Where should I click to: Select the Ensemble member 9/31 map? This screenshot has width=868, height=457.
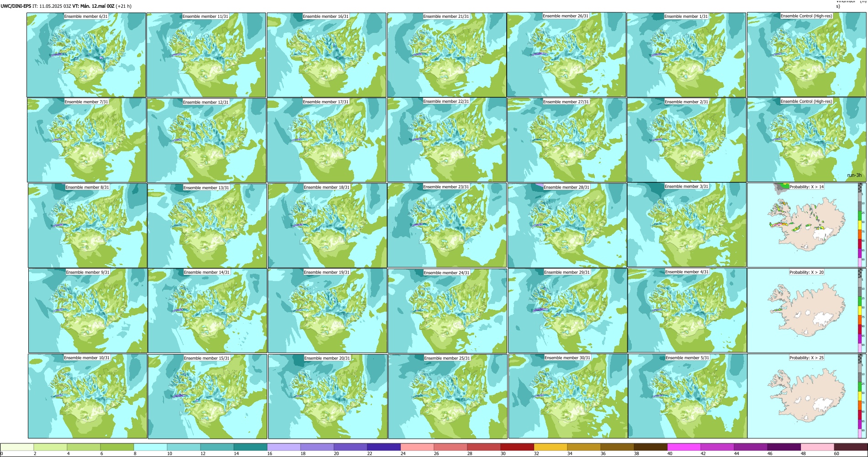pyautogui.click(x=88, y=311)
